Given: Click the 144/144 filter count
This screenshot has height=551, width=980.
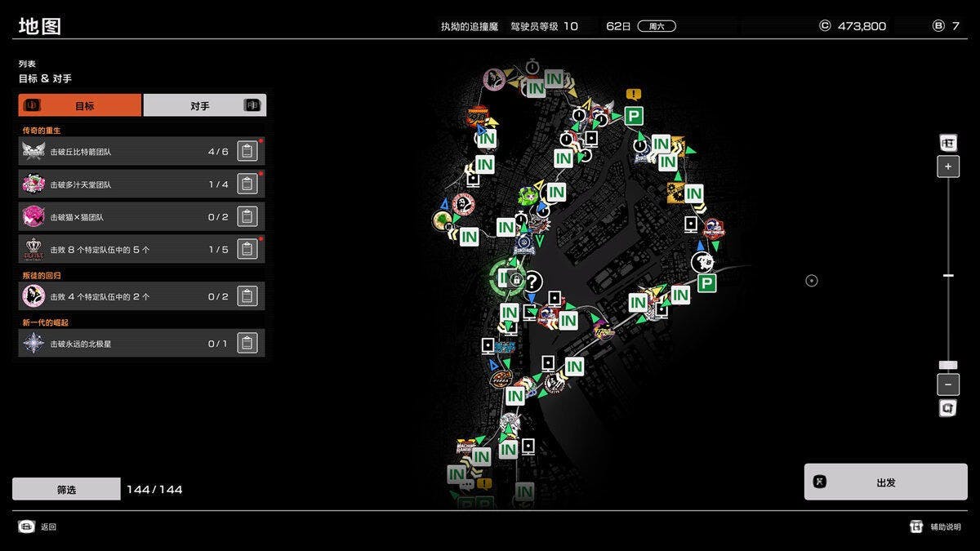Looking at the screenshot, I should [154, 490].
